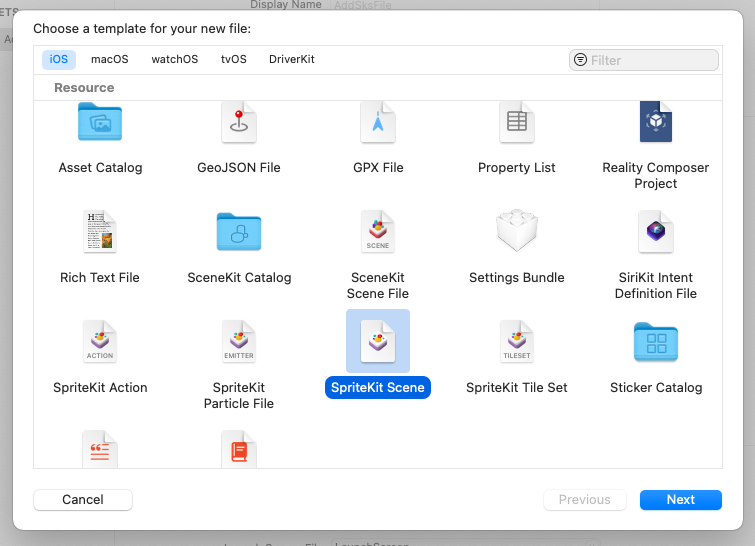The height and width of the screenshot is (546, 755).
Task: Choose the SceneKit Scene File icon
Action: (378, 232)
